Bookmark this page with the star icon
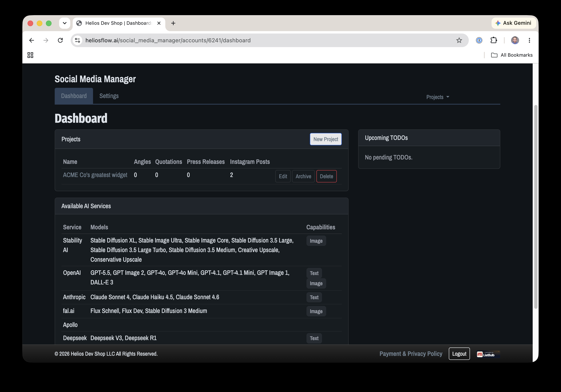The width and height of the screenshot is (561, 392). [459, 40]
